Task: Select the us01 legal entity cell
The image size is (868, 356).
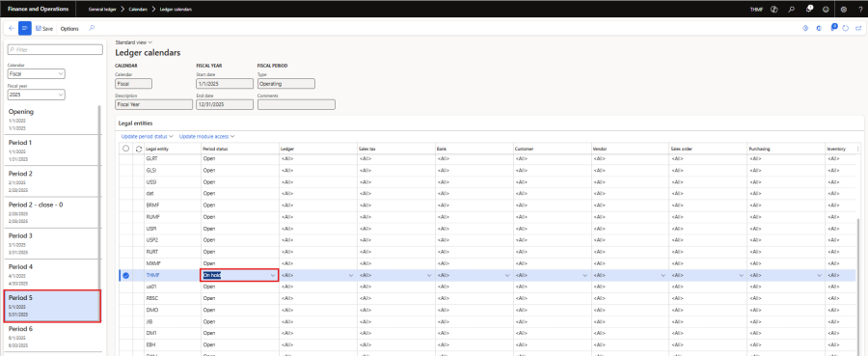Action: pos(172,287)
